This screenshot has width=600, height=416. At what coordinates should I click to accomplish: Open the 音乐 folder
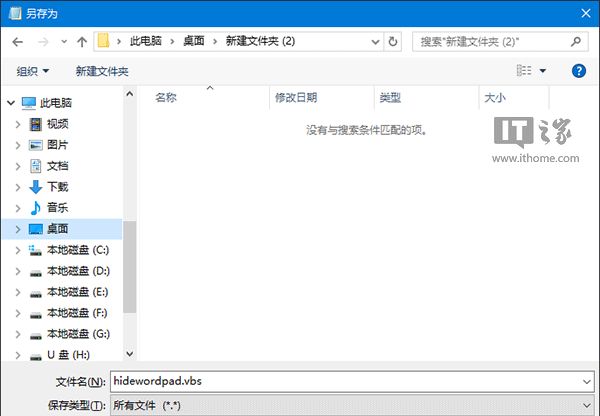[x=57, y=208]
